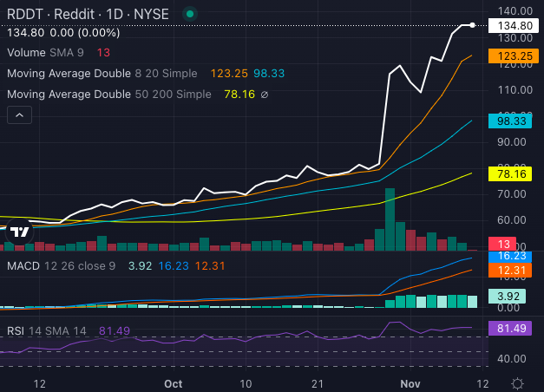Click the green market status indicator dot
The image size is (544, 392).
click(191, 15)
